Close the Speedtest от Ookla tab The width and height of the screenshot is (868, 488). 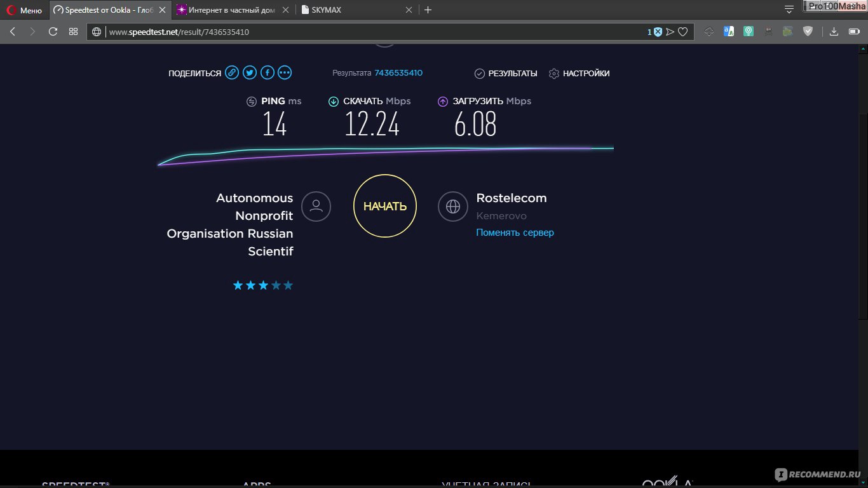[161, 10]
